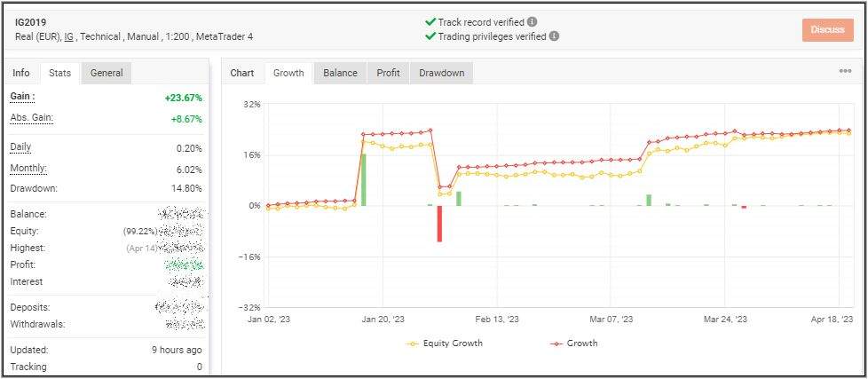Open the three-dot chart options menu
Viewport: 868px width, 379px height.
845,72
